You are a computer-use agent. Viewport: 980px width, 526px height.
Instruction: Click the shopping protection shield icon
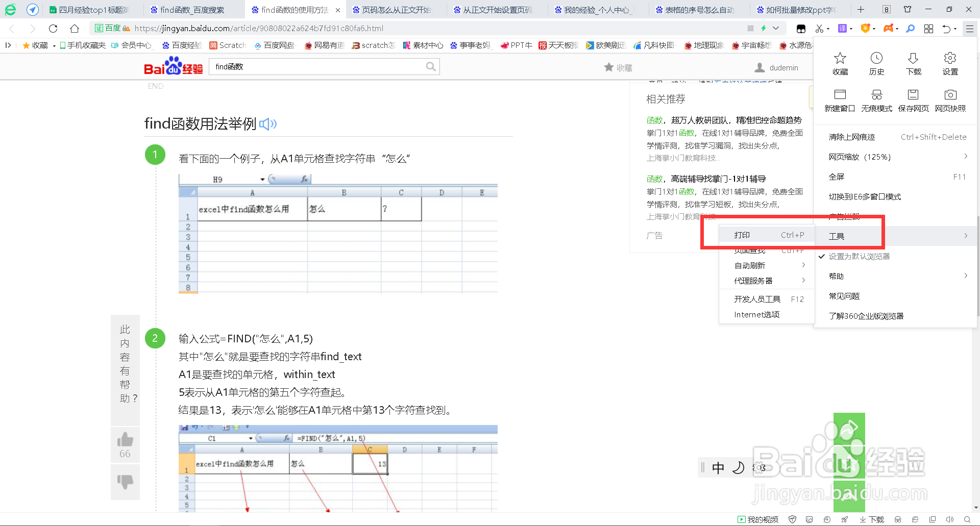click(x=865, y=29)
